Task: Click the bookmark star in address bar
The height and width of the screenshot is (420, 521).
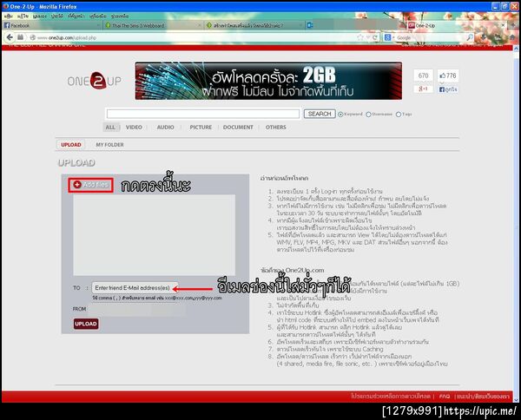Action: [x=360, y=37]
